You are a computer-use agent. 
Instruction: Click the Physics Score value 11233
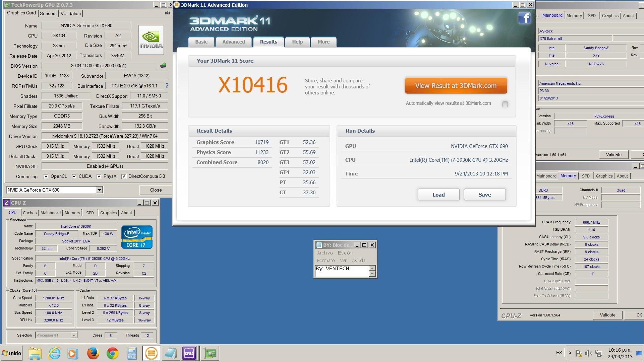[261, 152]
